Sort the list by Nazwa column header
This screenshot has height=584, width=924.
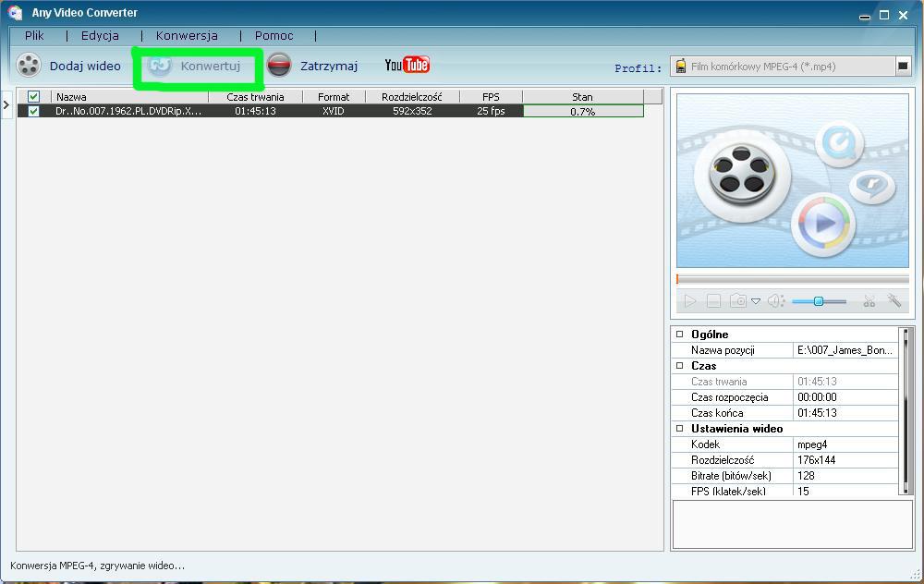[x=129, y=97]
